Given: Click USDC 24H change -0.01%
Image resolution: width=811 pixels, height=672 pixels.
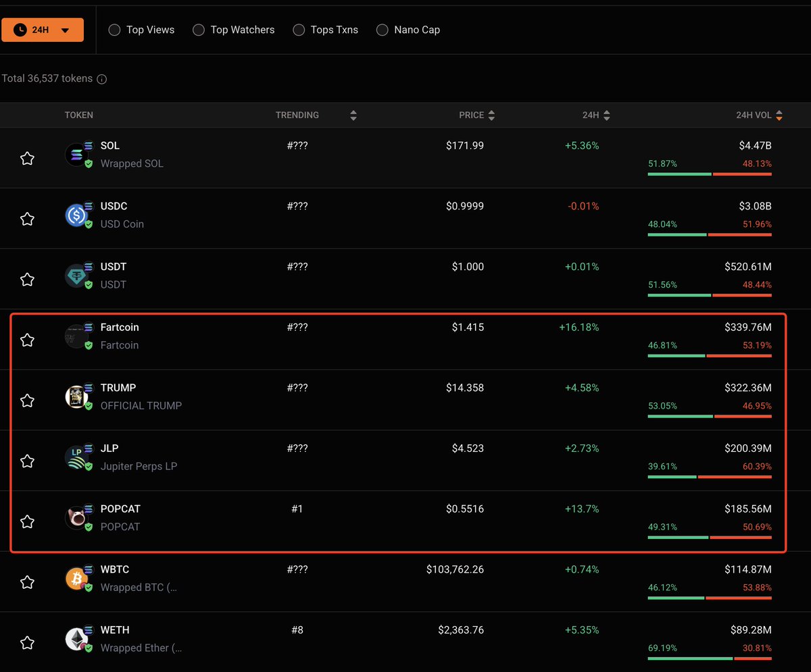Looking at the screenshot, I should pyautogui.click(x=582, y=206).
